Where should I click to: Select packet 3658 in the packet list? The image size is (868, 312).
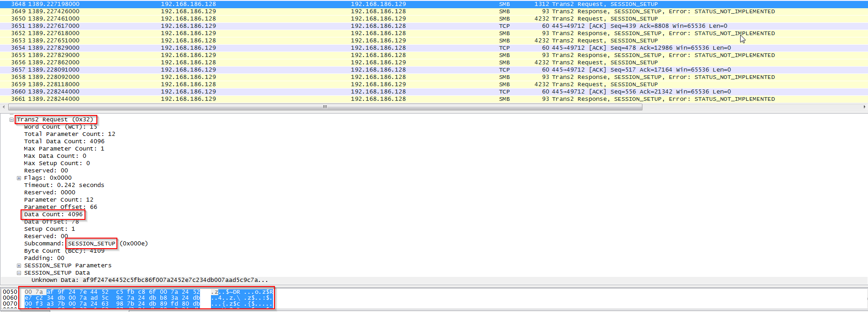coord(434,77)
